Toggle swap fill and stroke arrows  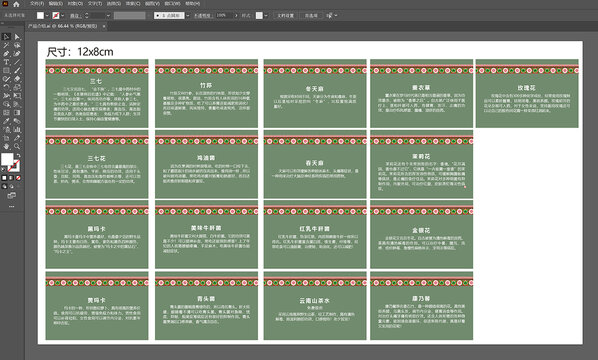[x=18, y=155]
